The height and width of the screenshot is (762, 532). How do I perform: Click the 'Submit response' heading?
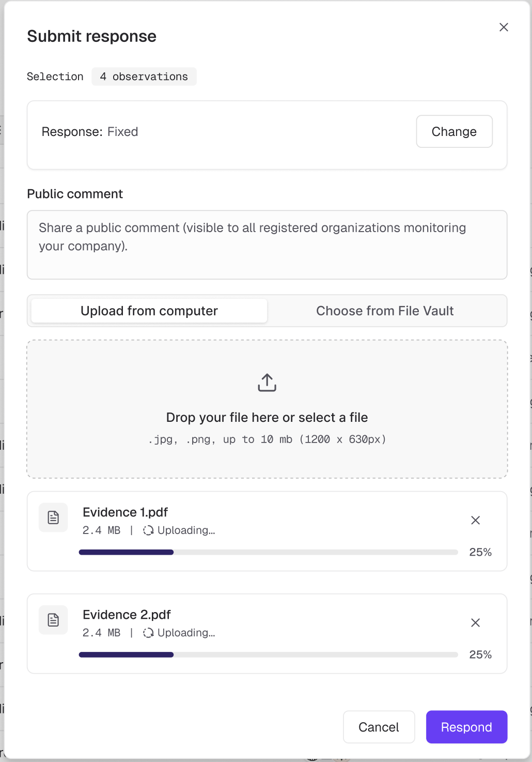tap(91, 36)
